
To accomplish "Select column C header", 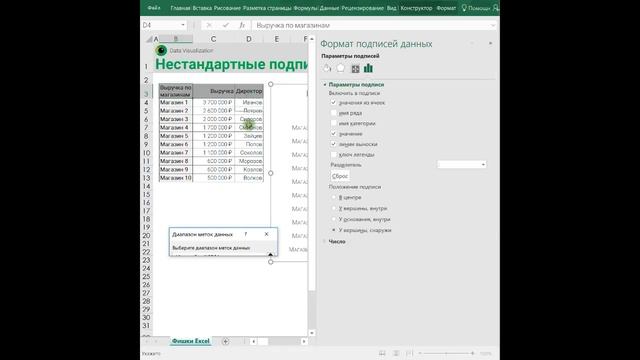I will pos(213,39).
